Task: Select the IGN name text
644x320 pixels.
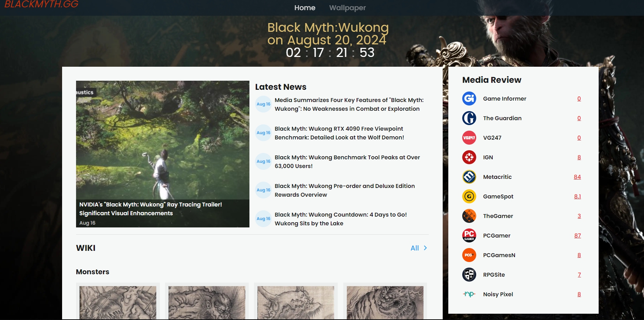Action: point(488,157)
